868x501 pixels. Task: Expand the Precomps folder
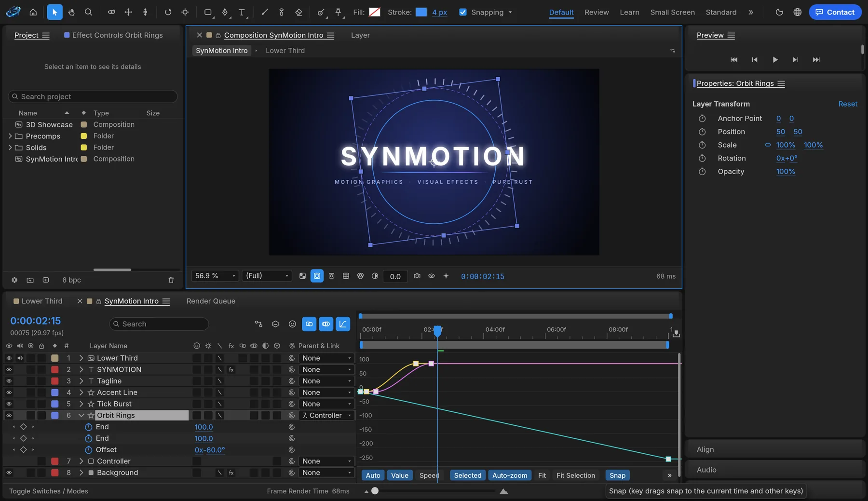point(10,136)
